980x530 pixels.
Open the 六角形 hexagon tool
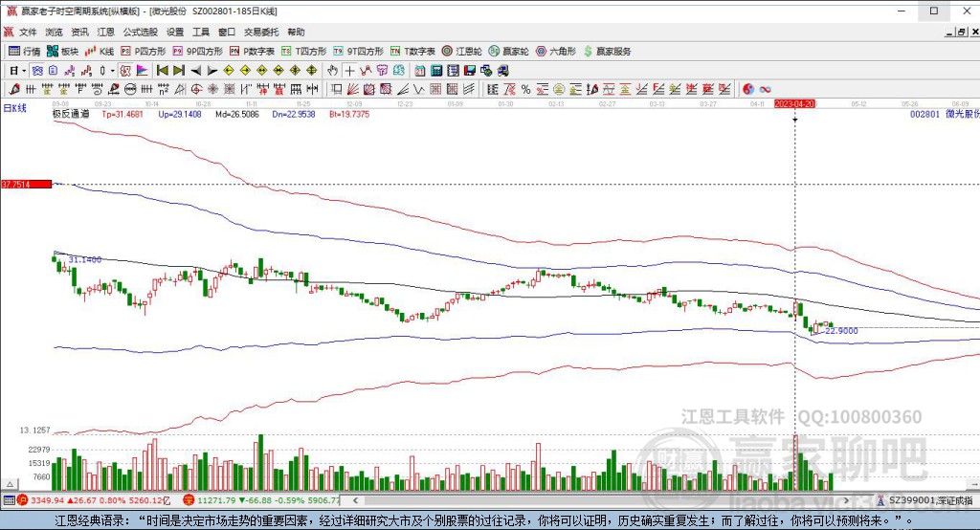tap(556, 52)
